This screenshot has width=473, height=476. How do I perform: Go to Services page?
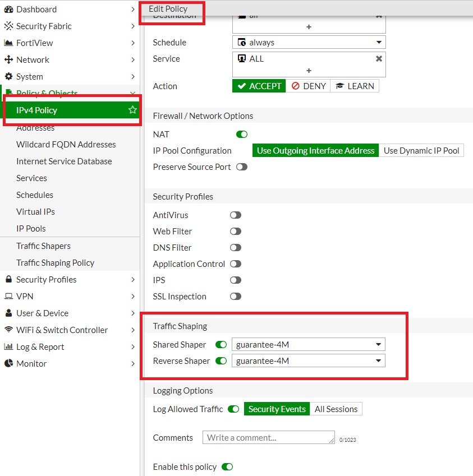pos(31,178)
